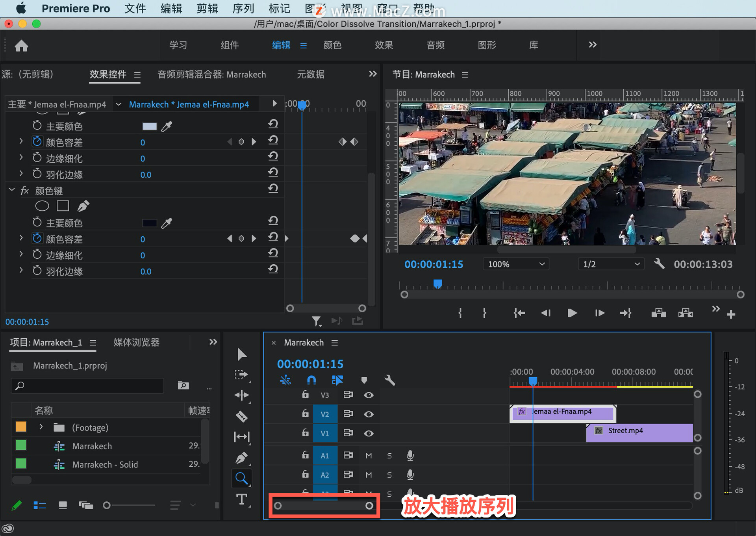
Task: Click the Home icon
Action: (x=21, y=46)
